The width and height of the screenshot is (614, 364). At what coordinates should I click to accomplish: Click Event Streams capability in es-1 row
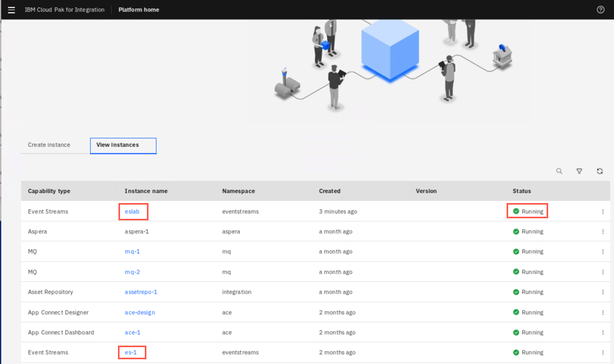pyautogui.click(x=48, y=352)
